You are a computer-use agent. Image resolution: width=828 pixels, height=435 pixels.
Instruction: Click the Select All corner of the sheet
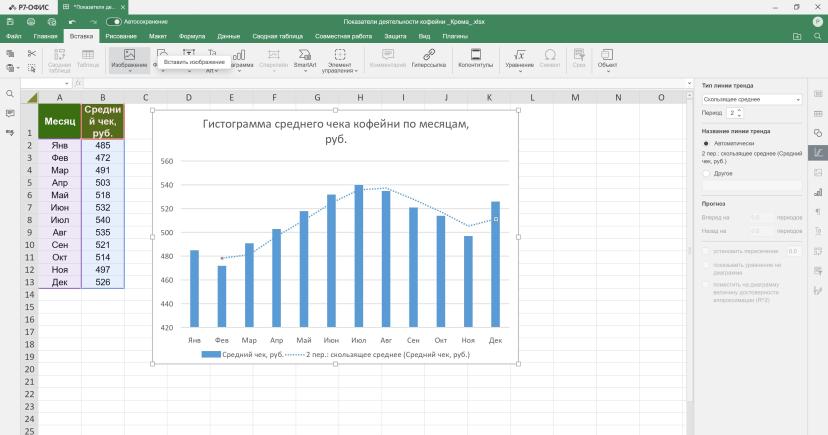[30, 97]
